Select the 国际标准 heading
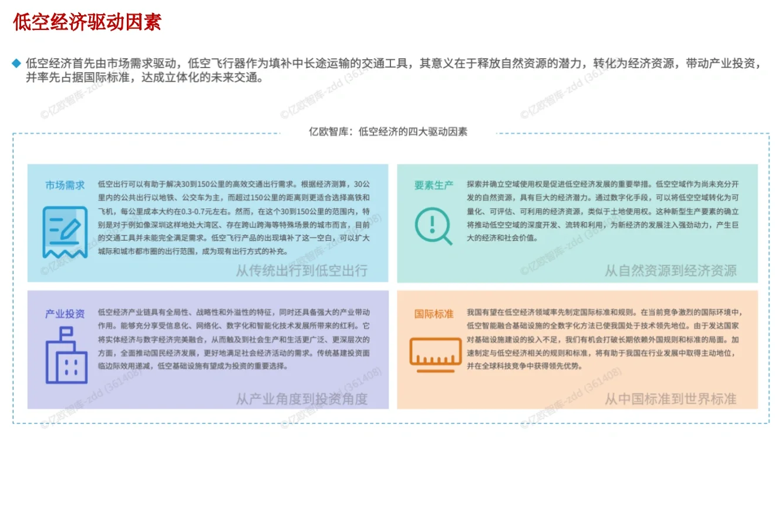 tap(434, 314)
